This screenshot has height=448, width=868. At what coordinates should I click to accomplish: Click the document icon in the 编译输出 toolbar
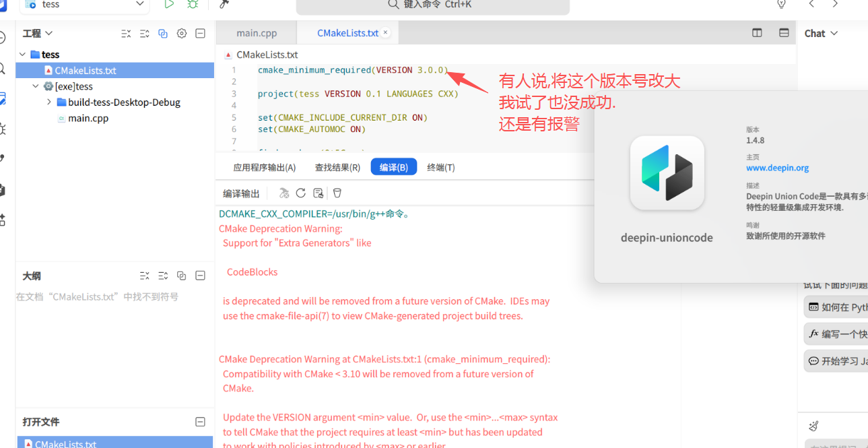[319, 193]
